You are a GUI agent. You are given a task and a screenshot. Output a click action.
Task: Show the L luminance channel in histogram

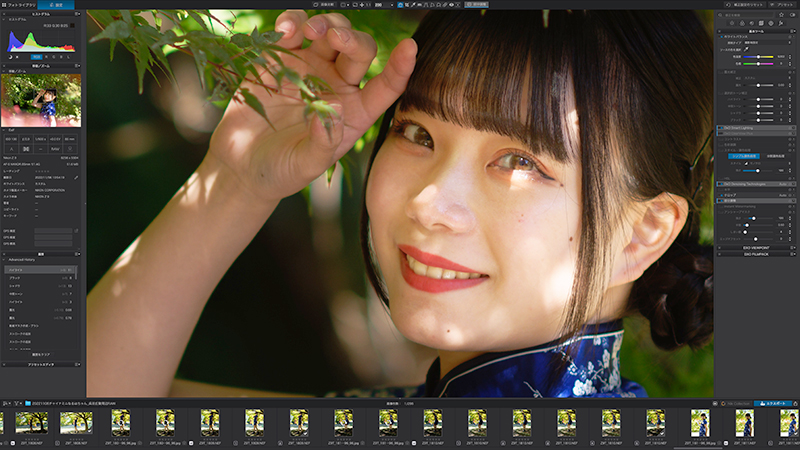68,57
